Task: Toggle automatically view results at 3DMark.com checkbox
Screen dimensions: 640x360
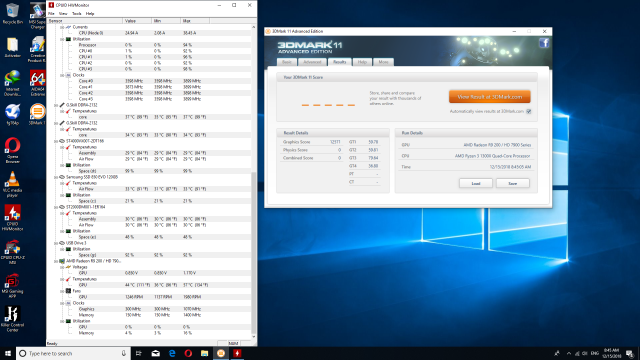Action: tap(529, 111)
